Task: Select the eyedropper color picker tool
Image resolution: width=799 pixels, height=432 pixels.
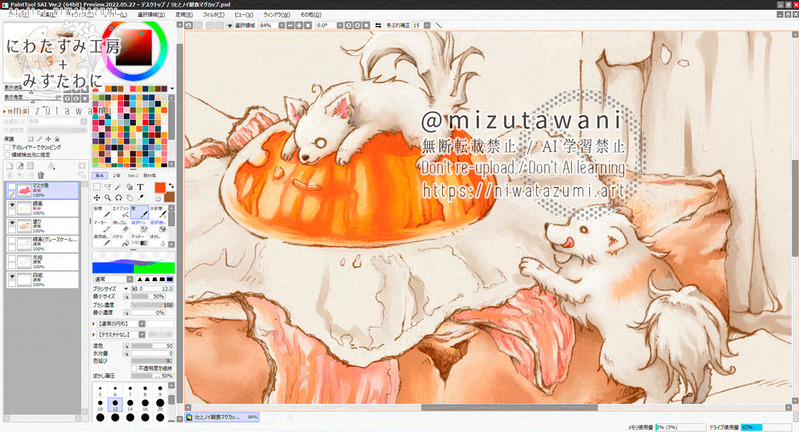Action: point(140,198)
